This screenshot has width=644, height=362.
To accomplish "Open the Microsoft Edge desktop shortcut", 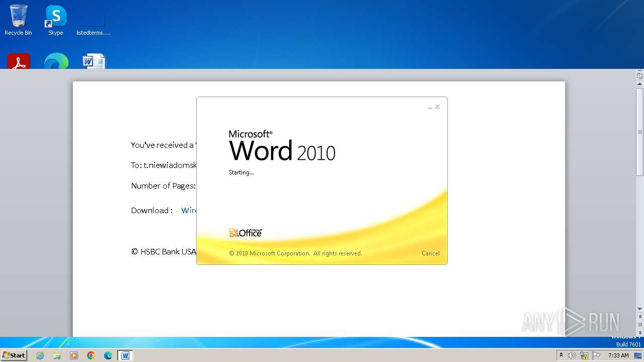I will pyautogui.click(x=56, y=61).
